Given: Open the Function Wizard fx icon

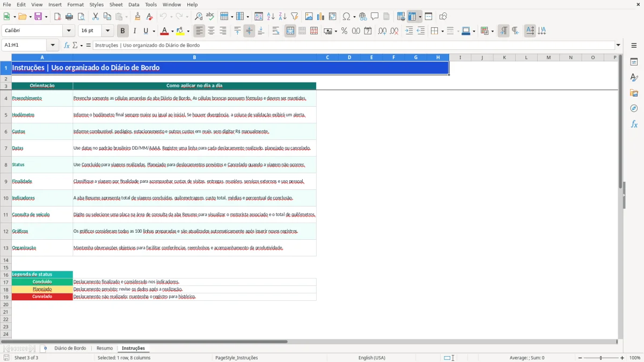Looking at the screenshot, I should pyautogui.click(x=67, y=45).
